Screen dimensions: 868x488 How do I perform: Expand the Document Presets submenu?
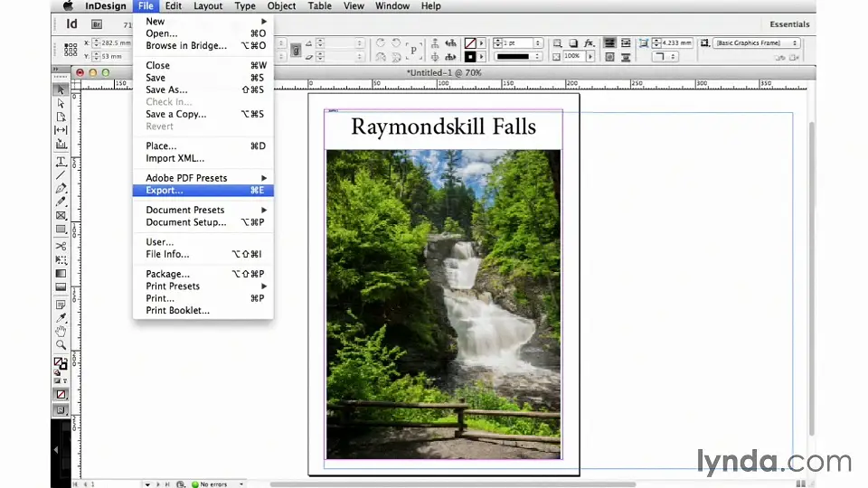click(203, 210)
